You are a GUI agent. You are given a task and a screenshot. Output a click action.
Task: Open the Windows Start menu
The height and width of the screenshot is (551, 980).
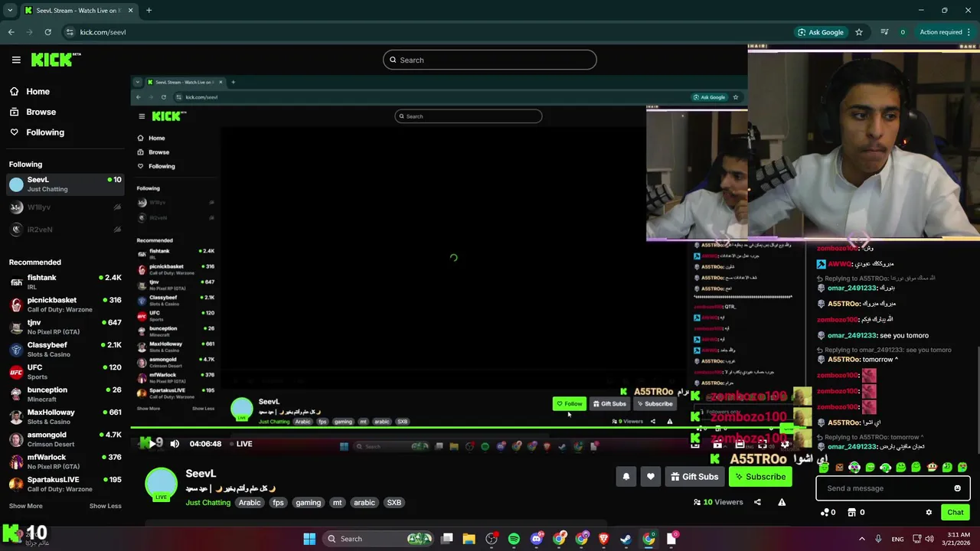coord(309,539)
